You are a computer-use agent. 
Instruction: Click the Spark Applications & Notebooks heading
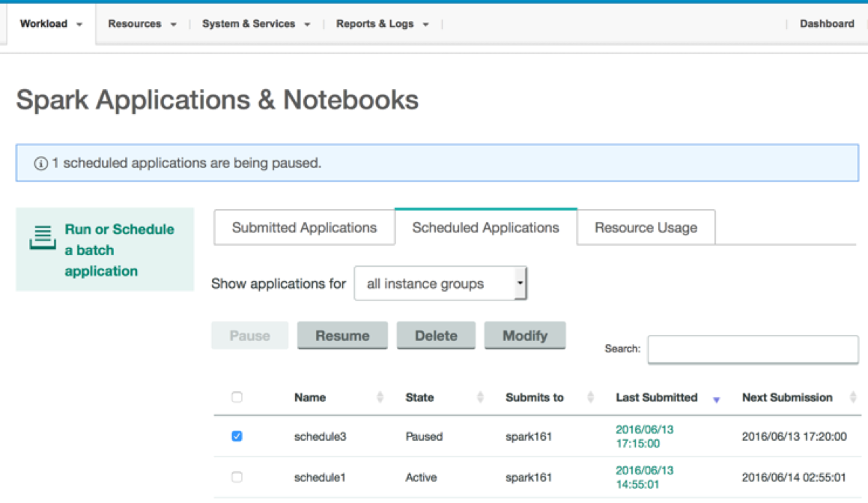point(217,100)
